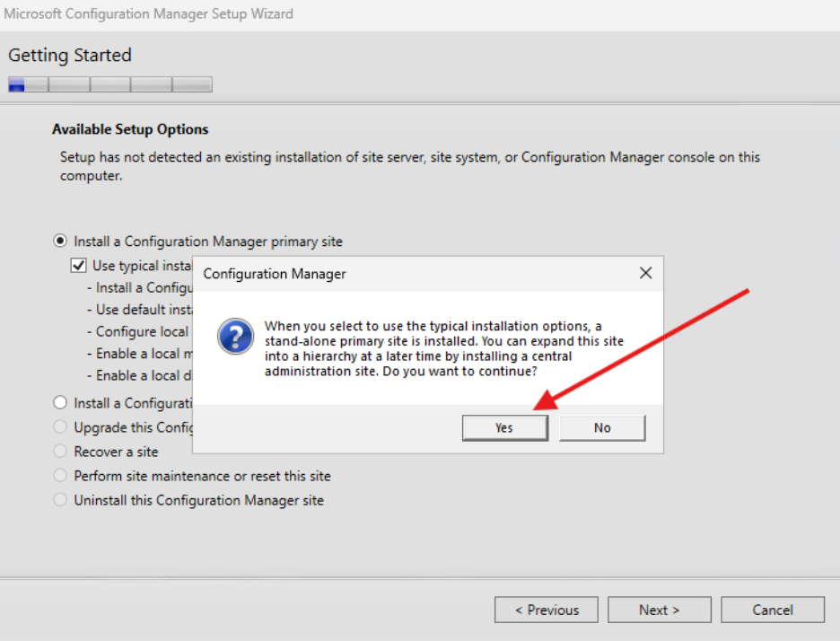Image resolution: width=840 pixels, height=641 pixels.
Task: Cancel the setup wizard
Action: (x=772, y=610)
